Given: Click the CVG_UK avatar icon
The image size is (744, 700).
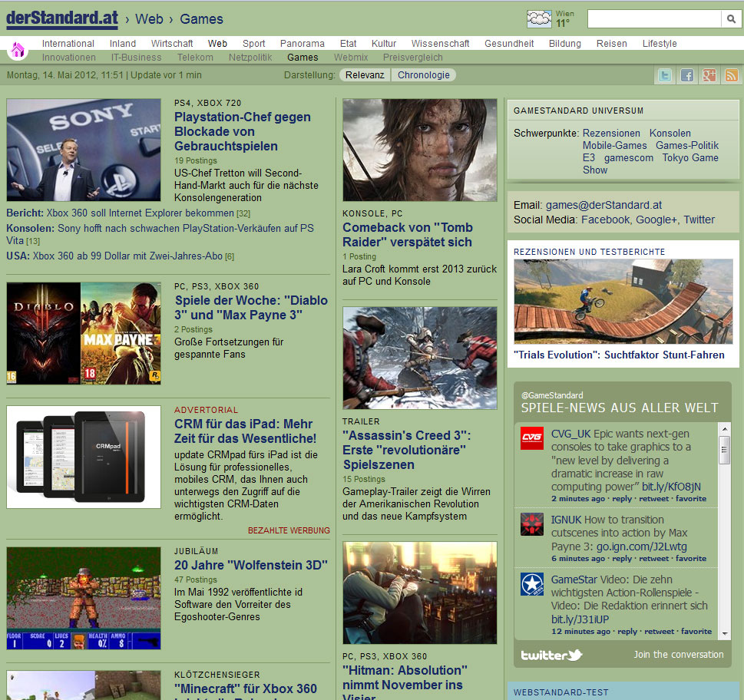Looking at the screenshot, I should (x=532, y=438).
